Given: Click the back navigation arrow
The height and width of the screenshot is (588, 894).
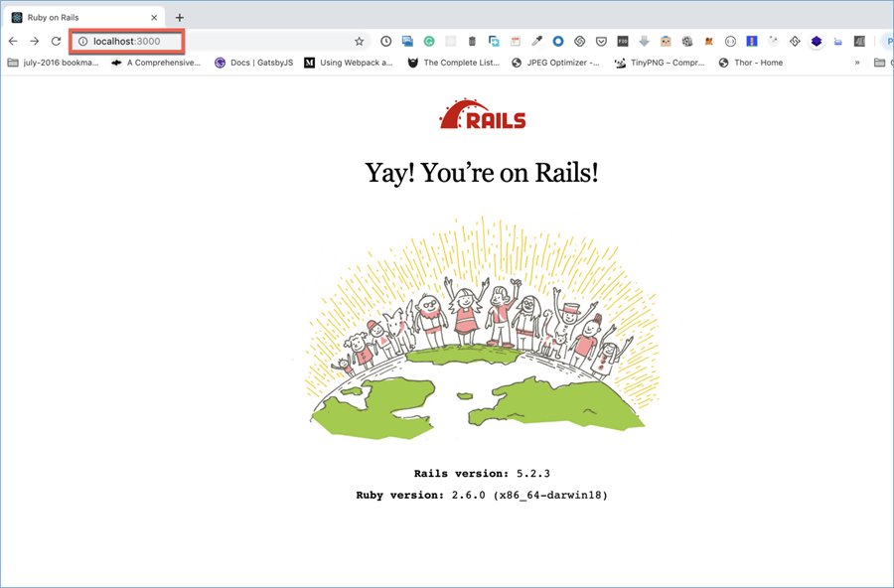Looking at the screenshot, I should 12,41.
